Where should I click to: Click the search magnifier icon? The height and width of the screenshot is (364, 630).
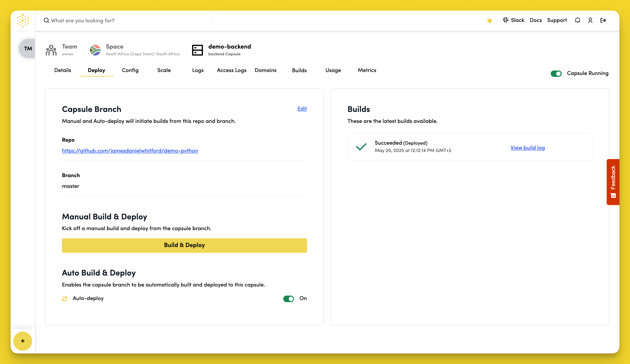tap(47, 20)
